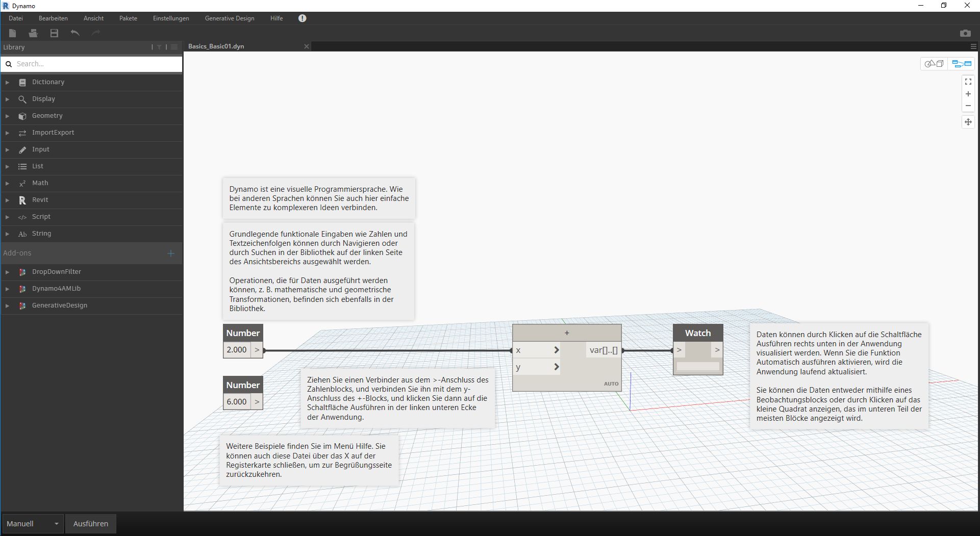The width and height of the screenshot is (980, 536).
Task: Expand the GenerativeDesign tree arrow
Action: [x=7, y=305]
